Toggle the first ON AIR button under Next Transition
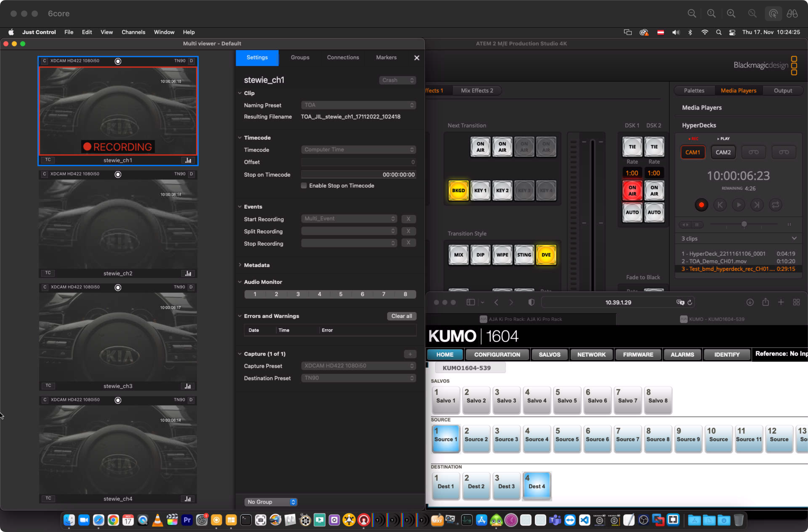 (480, 147)
